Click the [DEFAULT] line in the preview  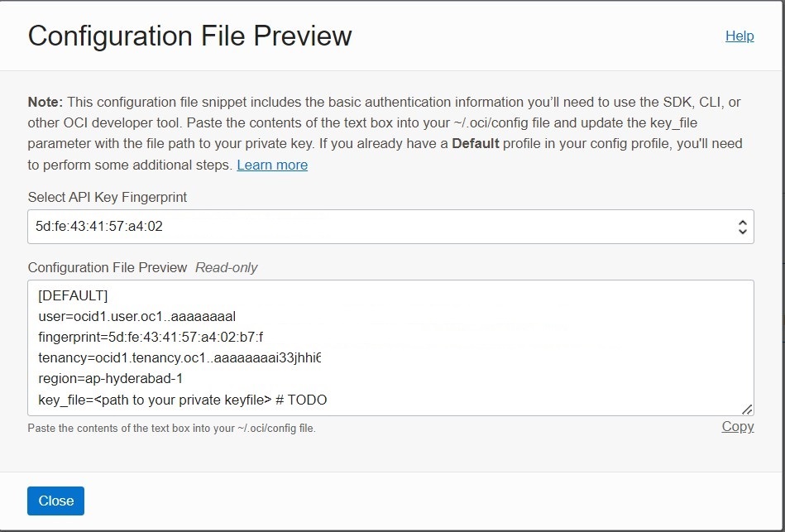[x=73, y=295]
